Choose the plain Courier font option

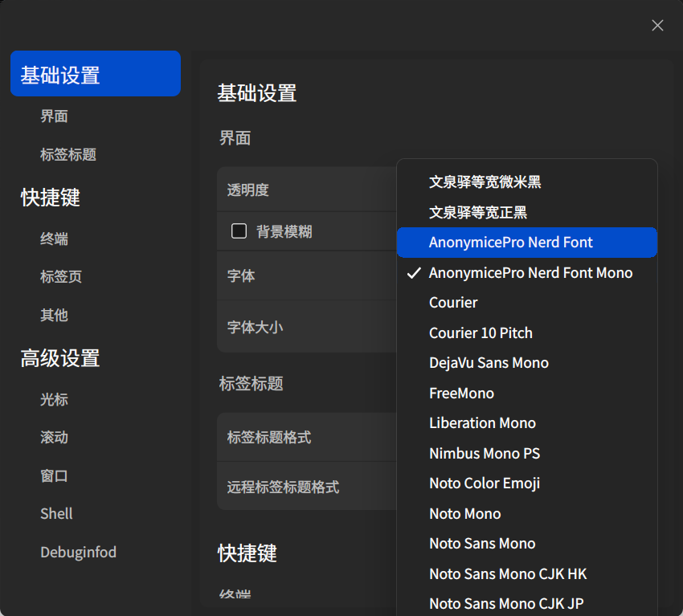(x=526, y=303)
